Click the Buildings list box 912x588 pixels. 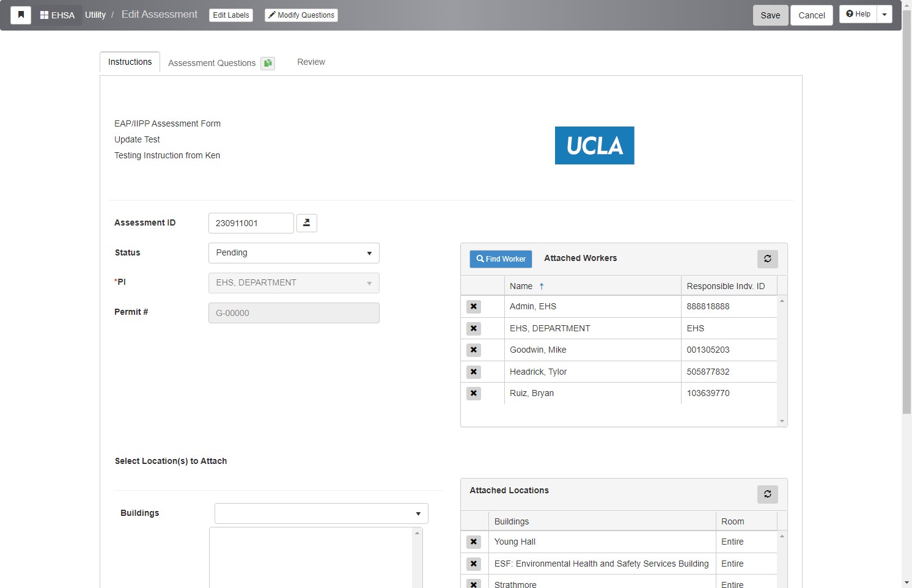point(316,557)
